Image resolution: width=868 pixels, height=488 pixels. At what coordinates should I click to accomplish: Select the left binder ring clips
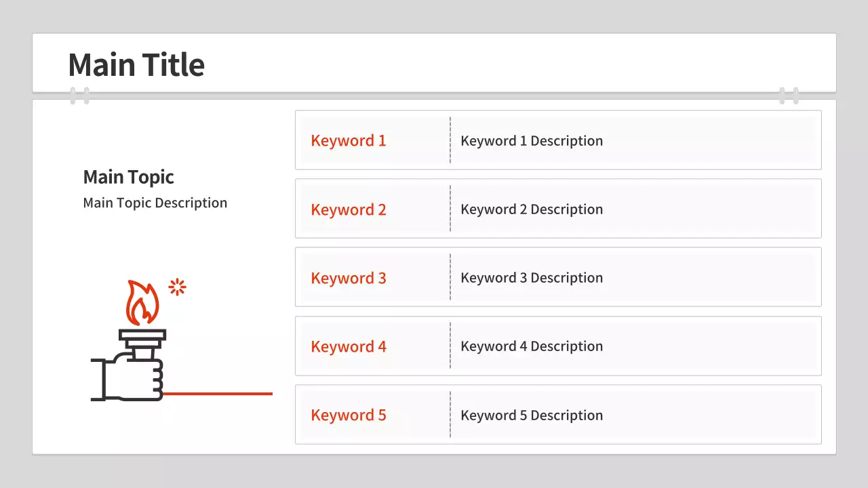coord(79,96)
